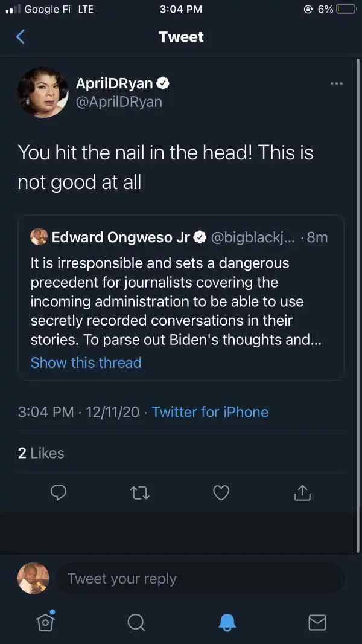The image size is (362, 644).
Task: Tap AprilDRyan verified badge
Action: (x=164, y=84)
